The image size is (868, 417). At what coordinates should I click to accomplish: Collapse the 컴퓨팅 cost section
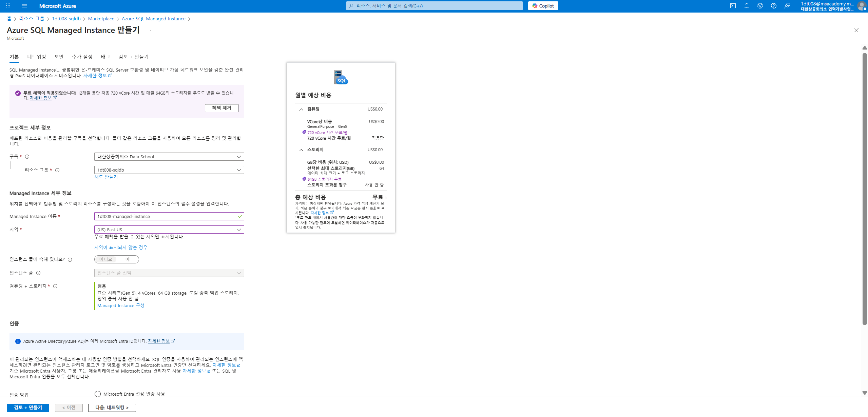[301, 109]
